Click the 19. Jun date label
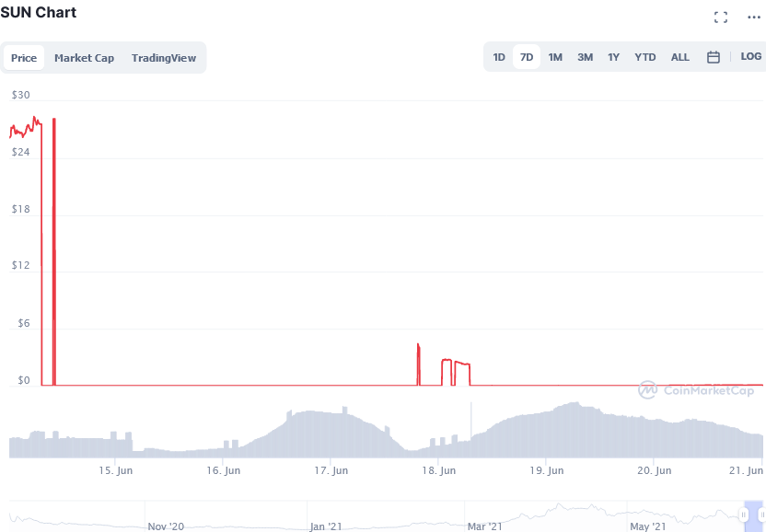 click(x=547, y=470)
